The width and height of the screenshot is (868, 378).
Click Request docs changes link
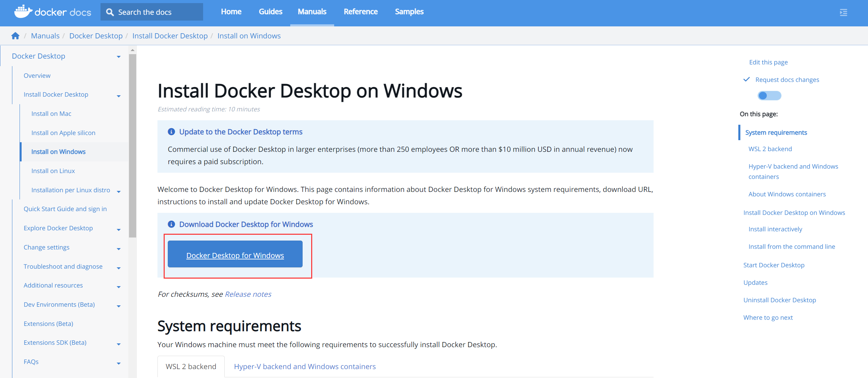(x=787, y=80)
